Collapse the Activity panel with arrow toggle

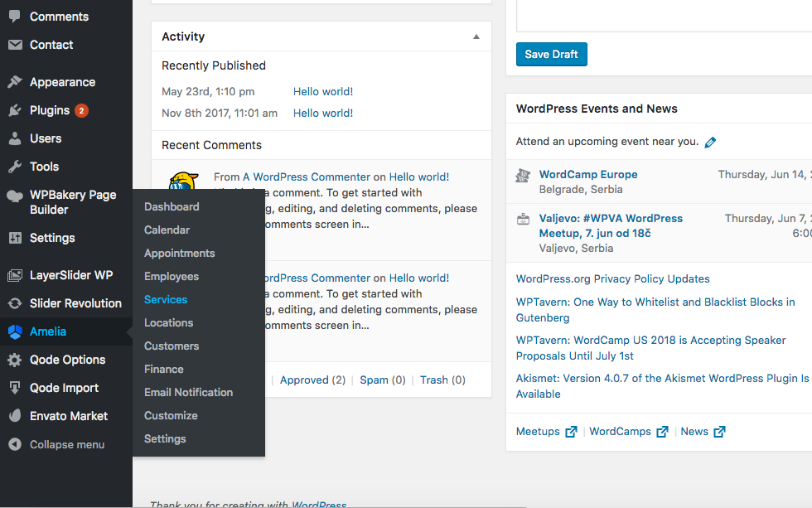pos(476,36)
